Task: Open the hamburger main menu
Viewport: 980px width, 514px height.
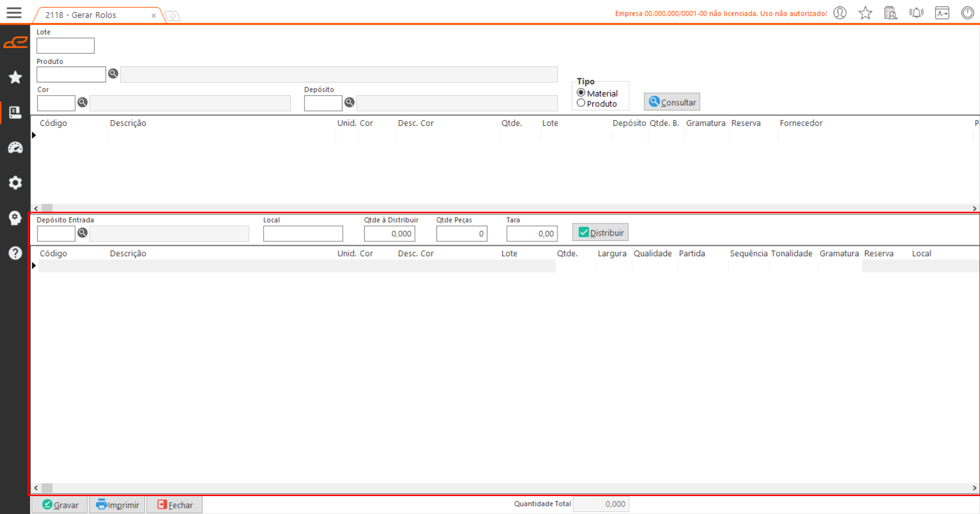Action: 14,13
